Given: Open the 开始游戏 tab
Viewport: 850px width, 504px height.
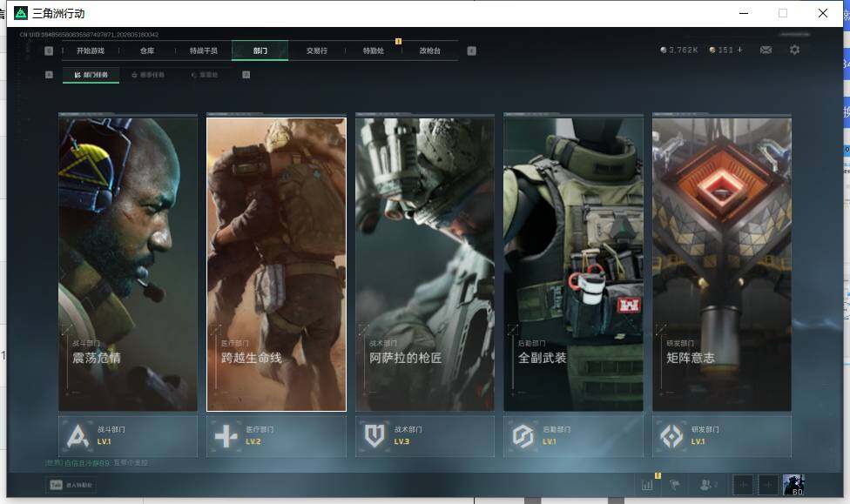Looking at the screenshot, I should pos(90,51).
